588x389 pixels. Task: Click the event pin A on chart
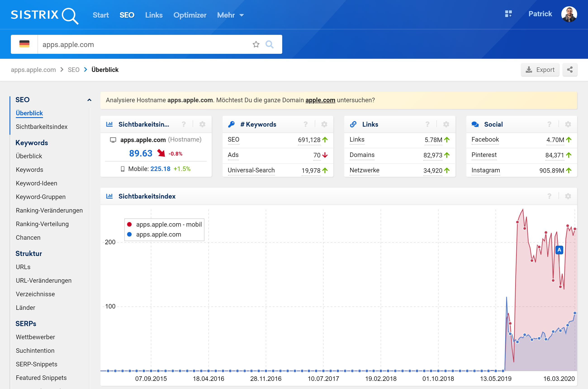[x=559, y=250]
